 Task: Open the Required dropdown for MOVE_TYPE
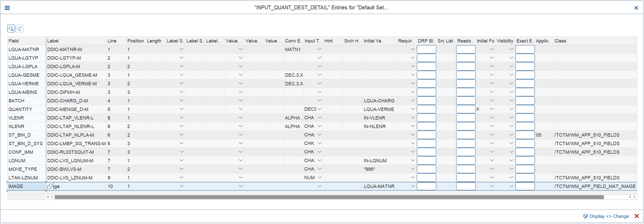click(x=413, y=169)
